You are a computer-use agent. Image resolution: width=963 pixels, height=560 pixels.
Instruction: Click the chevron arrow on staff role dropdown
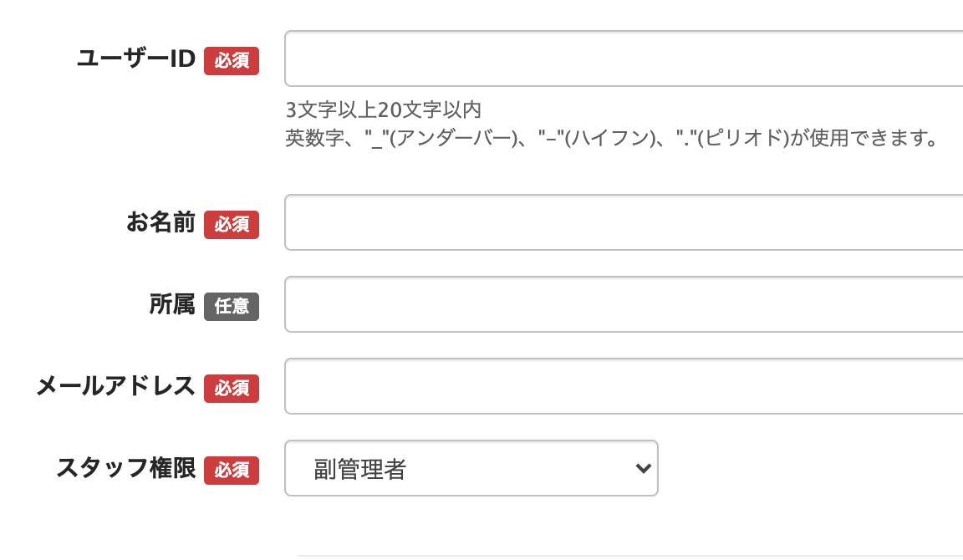click(x=643, y=468)
